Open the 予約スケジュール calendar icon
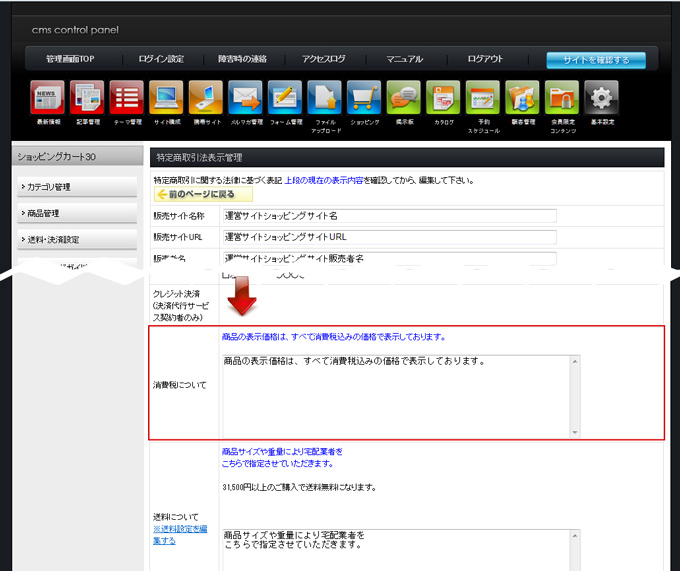The width and height of the screenshot is (680, 571). click(x=483, y=98)
